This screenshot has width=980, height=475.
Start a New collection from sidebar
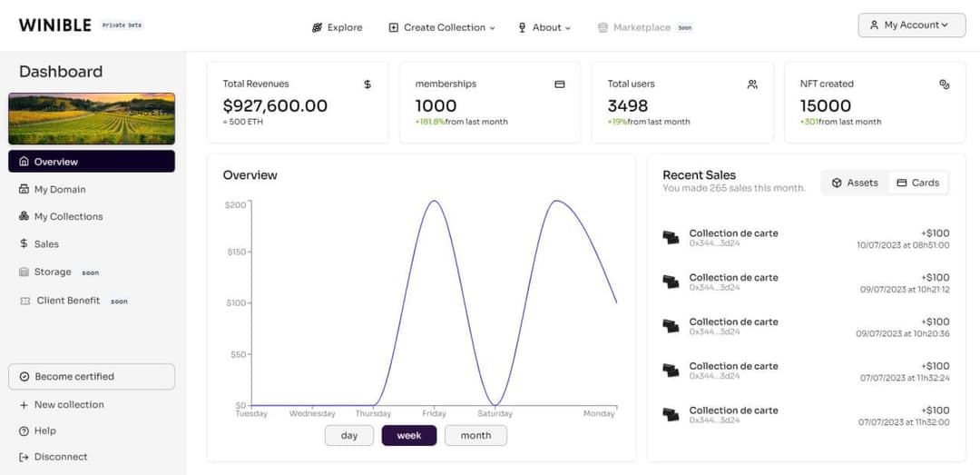coord(69,405)
